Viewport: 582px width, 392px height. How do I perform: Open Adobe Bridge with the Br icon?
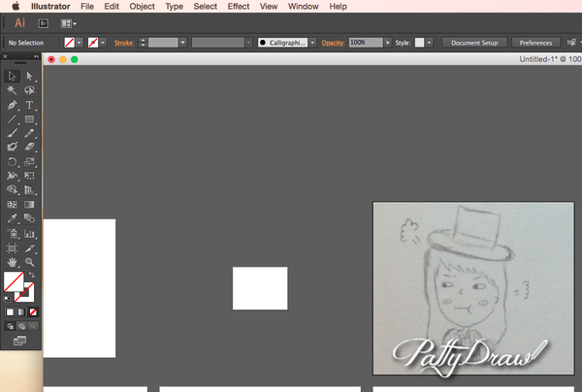coord(44,23)
